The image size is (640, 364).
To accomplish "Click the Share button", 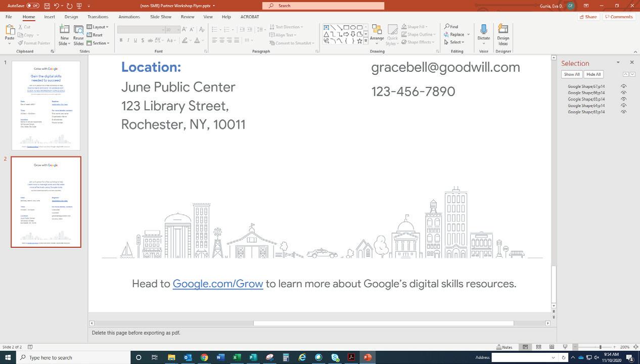I will click(x=588, y=17).
